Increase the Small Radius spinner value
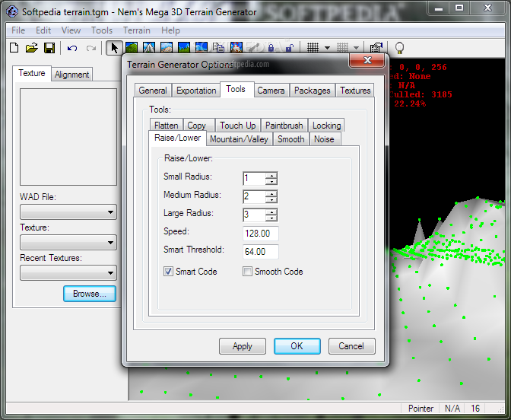The width and height of the screenshot is (511, 420). [271, 176]
